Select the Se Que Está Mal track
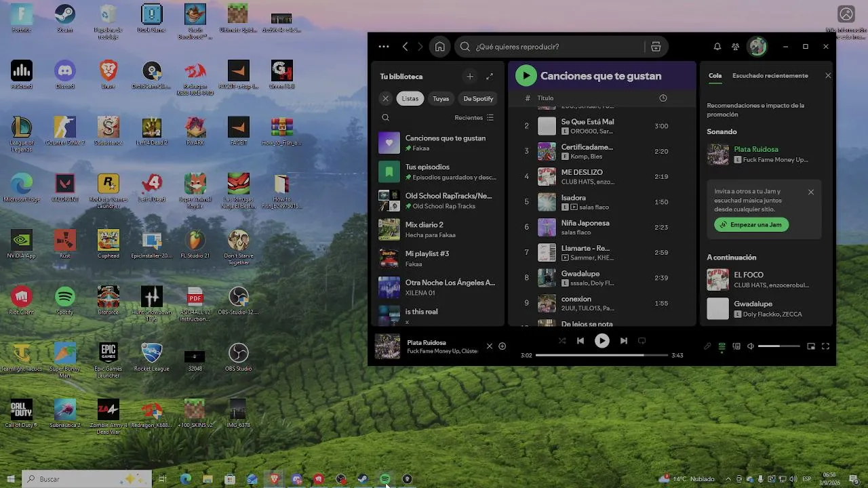 tap(602, 126)
